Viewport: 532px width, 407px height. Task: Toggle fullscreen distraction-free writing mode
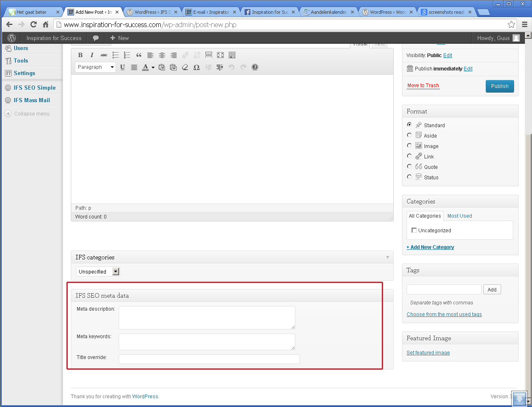pos(220,55)
